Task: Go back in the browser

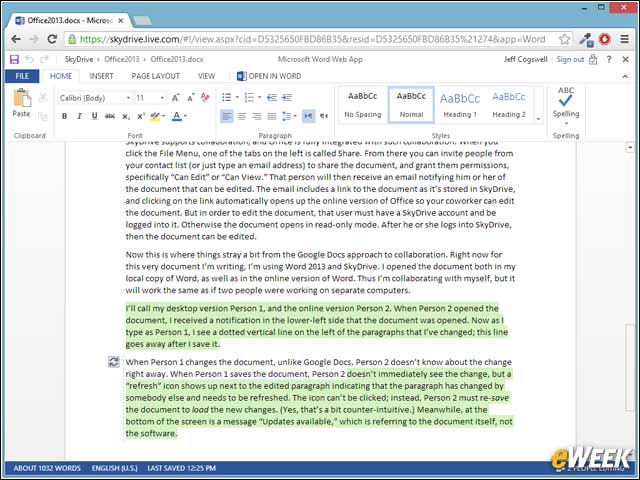Action: click(x=16, y=39)
